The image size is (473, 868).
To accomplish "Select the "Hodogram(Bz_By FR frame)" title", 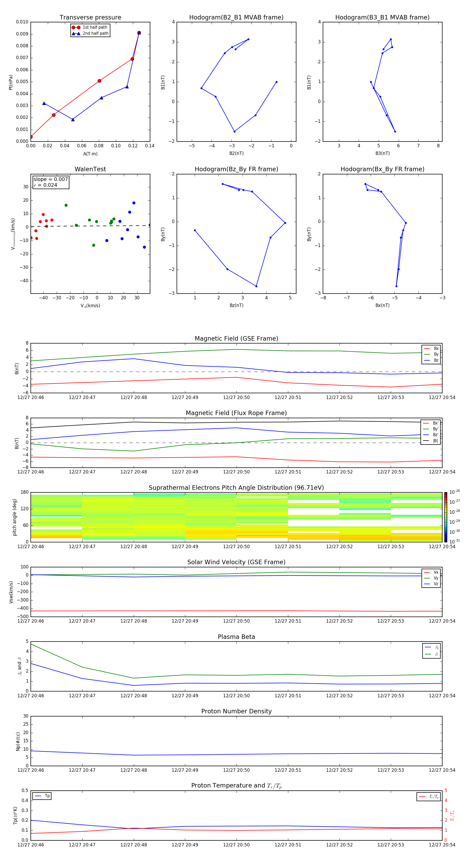I will point(236,169).
